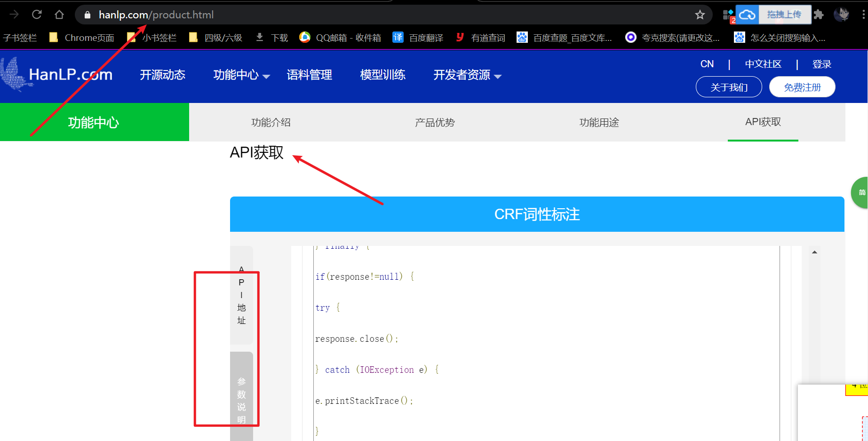Switch to the 产品优势 tab
The image size is (868, 441).
[x=434, y=122]
